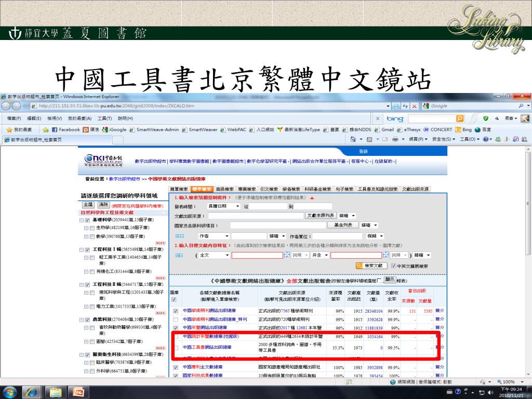
Task: Click the Print icon in command bar
Action: pyautogui.click(x=395, y=139)
